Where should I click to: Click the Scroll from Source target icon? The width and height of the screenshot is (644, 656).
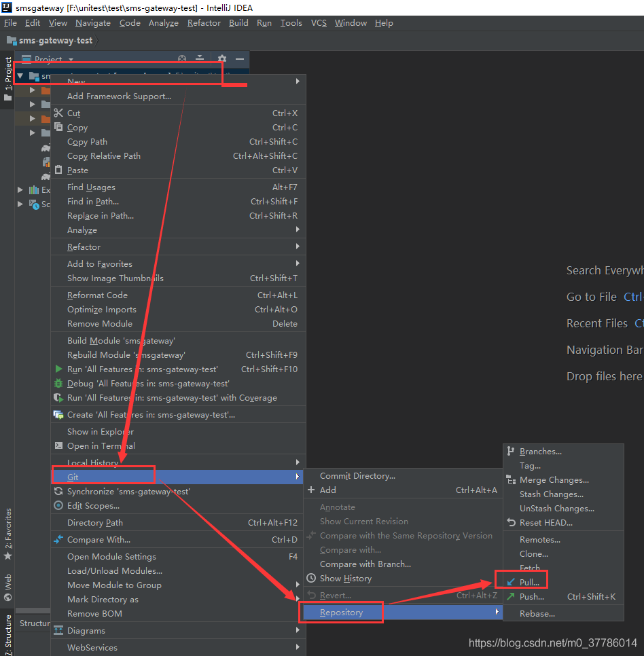pos(181,59)
